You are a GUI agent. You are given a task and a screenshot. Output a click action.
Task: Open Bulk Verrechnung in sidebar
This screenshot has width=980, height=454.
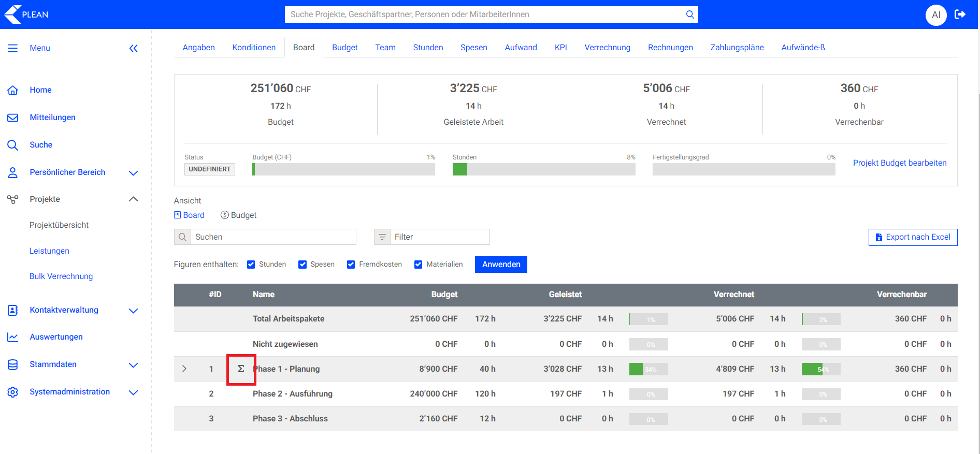61,276
